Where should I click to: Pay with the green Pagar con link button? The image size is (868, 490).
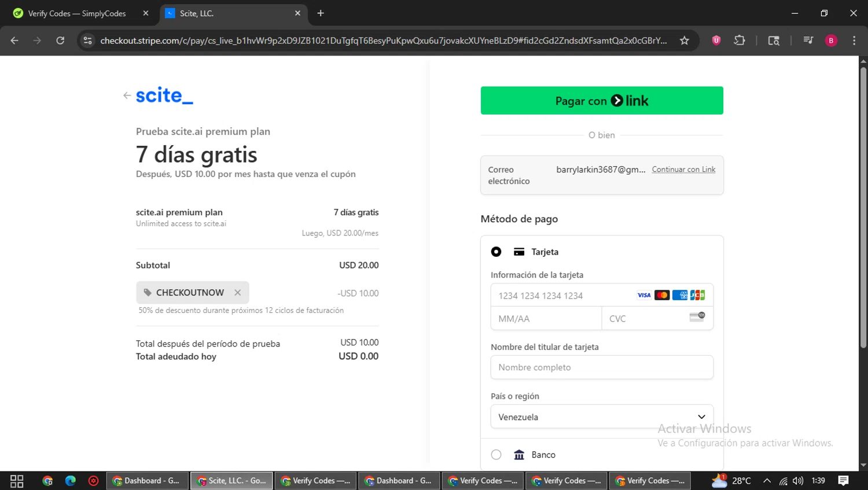[602, 101]
